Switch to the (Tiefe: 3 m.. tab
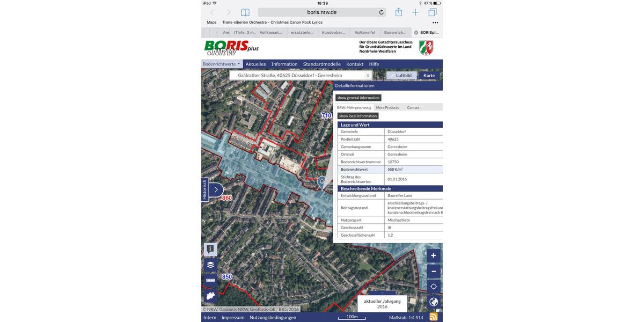 click(x=245, y=33)
